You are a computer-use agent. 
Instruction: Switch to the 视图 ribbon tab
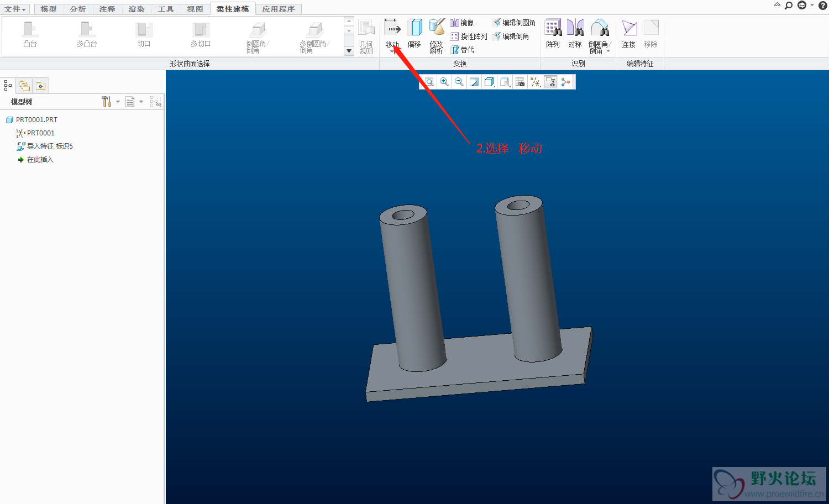(x=195, y=9)
